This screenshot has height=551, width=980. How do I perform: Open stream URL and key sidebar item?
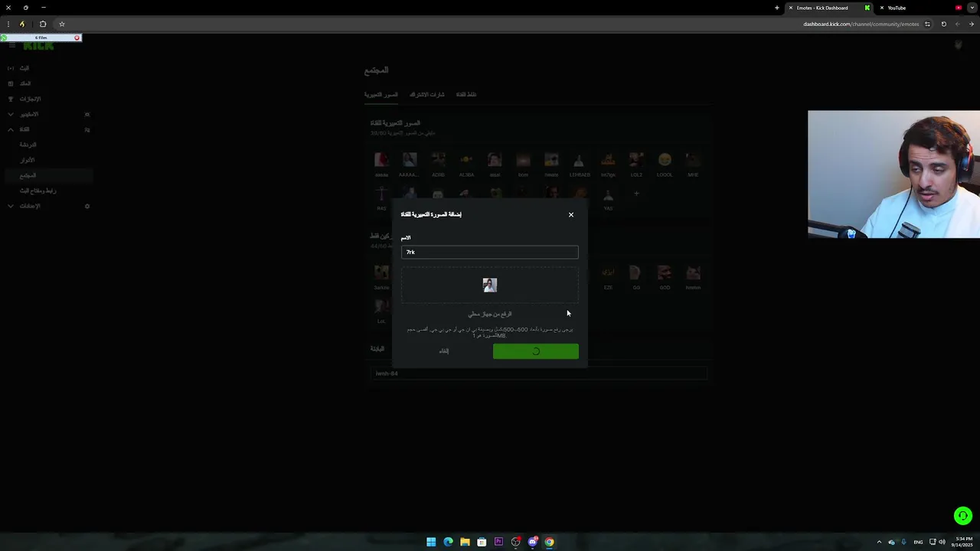(38, 191)
